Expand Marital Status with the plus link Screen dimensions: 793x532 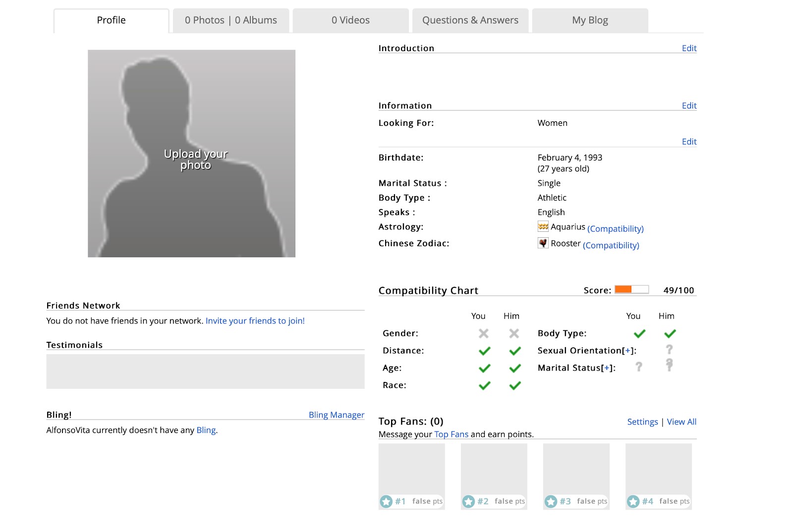(x=607, y=368)
